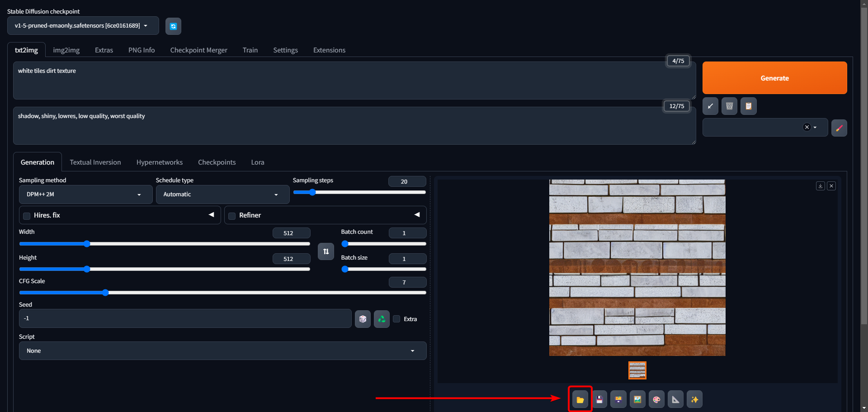Enable the Refiner checkbox
This screenshot has height=412, width=868.
pyautogui.click(x=232, y=216)
